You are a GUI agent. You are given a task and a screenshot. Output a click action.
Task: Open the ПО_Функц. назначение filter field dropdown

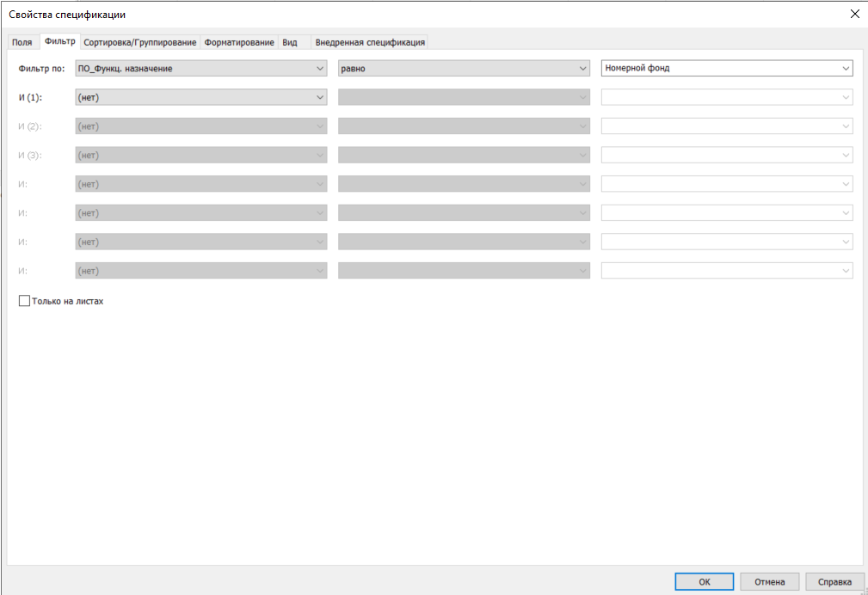(x=319, y=68)
